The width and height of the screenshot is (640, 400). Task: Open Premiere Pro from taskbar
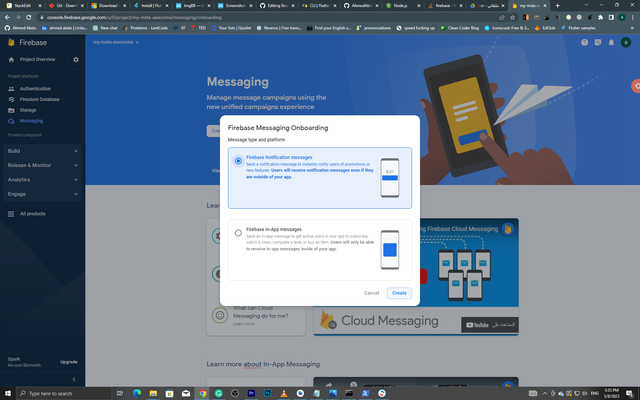251,393
